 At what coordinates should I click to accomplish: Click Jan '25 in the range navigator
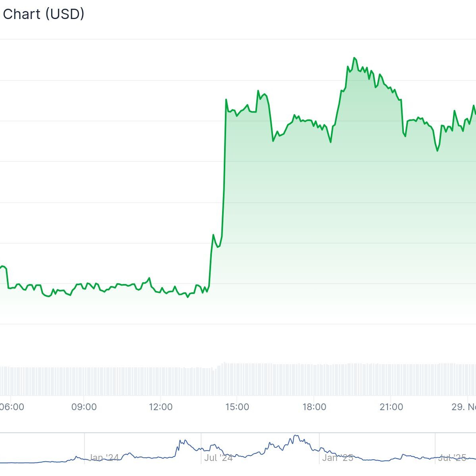338,458
